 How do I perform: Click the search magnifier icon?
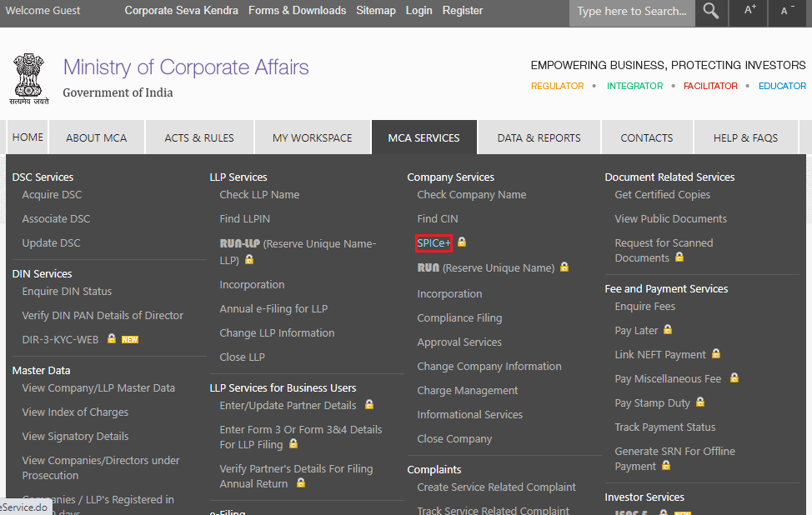pos(711,11)
